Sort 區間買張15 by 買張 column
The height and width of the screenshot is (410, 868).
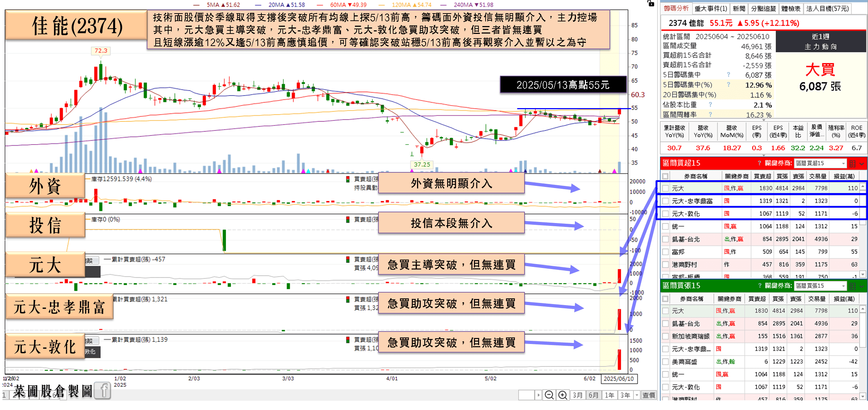pos(778,299)
